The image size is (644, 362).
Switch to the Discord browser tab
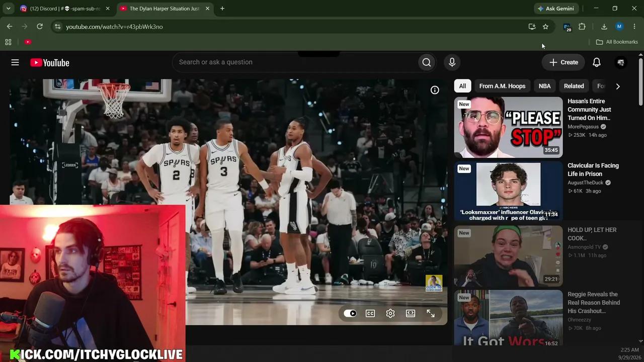65,9
